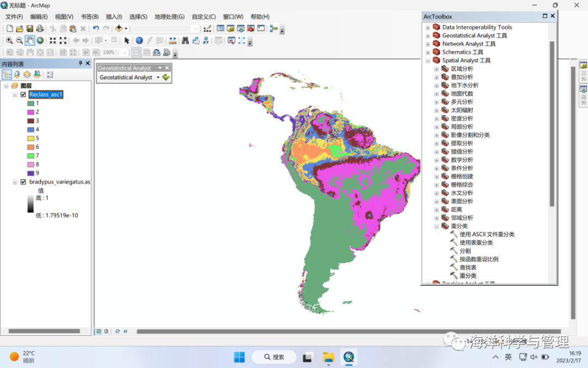
Task: Collapse the Reclass_asc1 layer legend
Action: [x=15, y=95]
